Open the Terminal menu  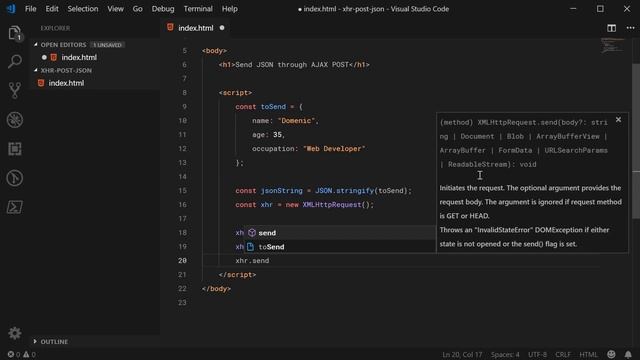[x=198, y=9]
